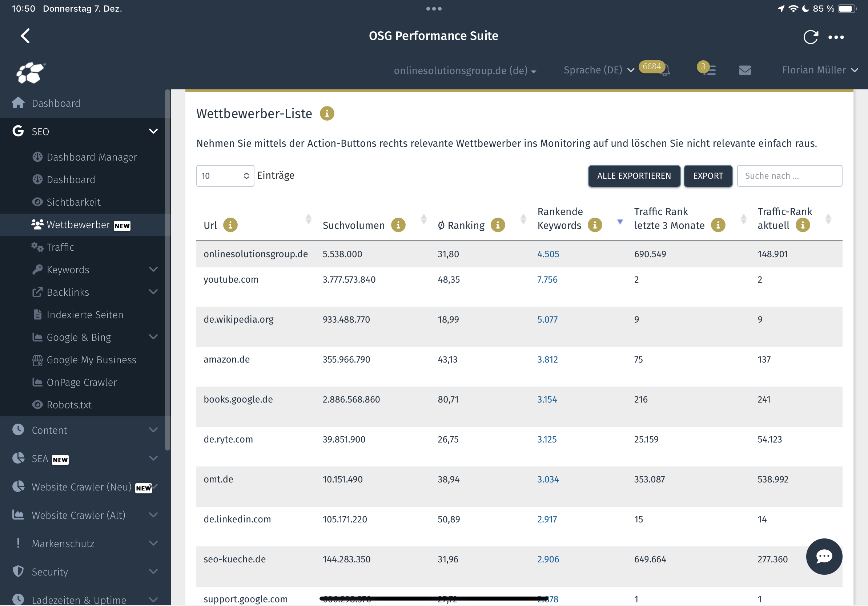This screenshot has width=868, height=606.
Task: Show info for the Wettbewerber-Liste heading
Action: [x=327, y=114]
